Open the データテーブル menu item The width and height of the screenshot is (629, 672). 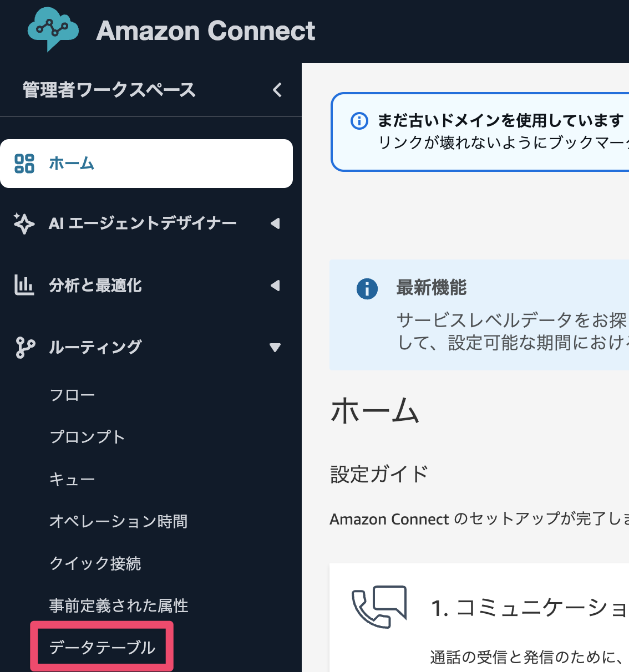[102, 647]
